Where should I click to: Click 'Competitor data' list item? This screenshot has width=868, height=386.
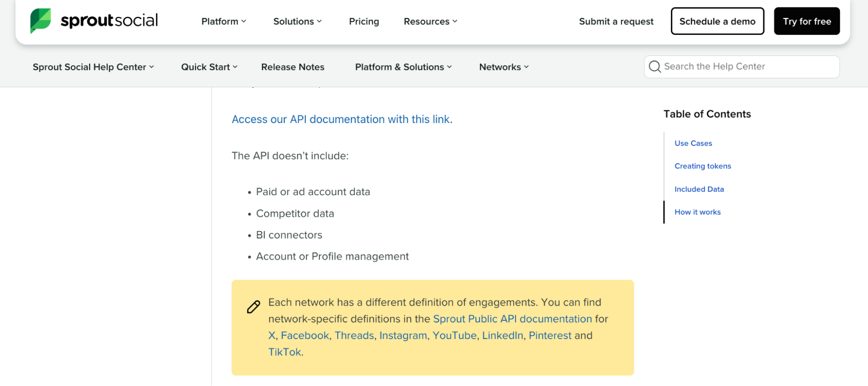(295, 213)
